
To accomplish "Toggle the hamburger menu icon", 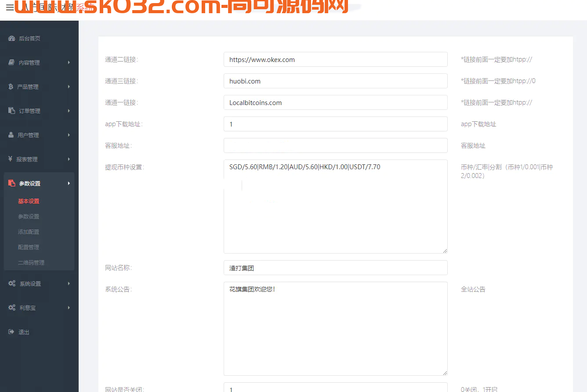I will (10, 7).
